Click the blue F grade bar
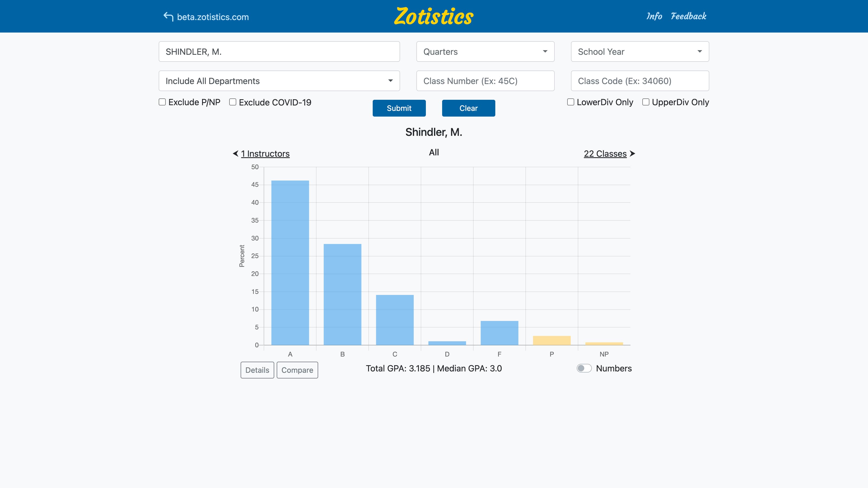The height and width of the screenshot is (488, 868). pyautogui.click(x=499, y=333)
